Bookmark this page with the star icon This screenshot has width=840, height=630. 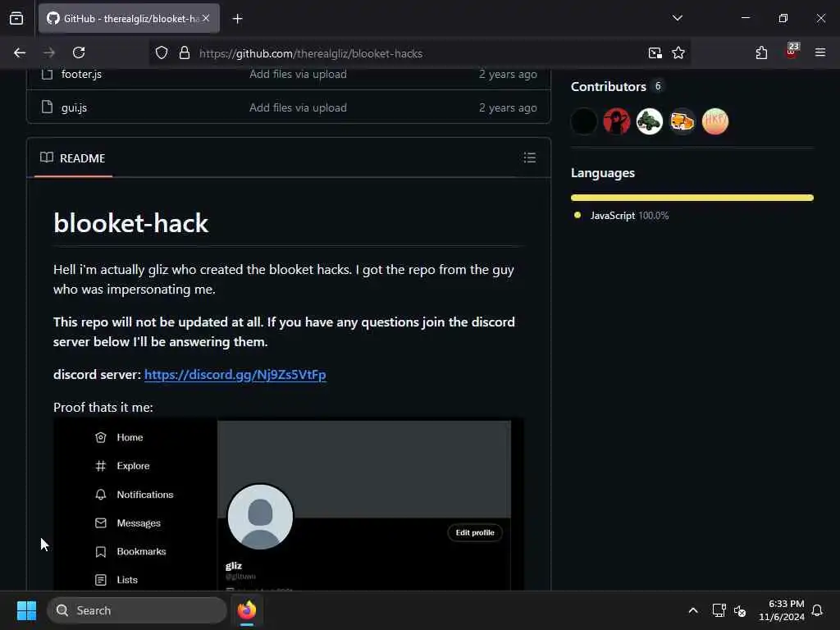pos(678,52)
